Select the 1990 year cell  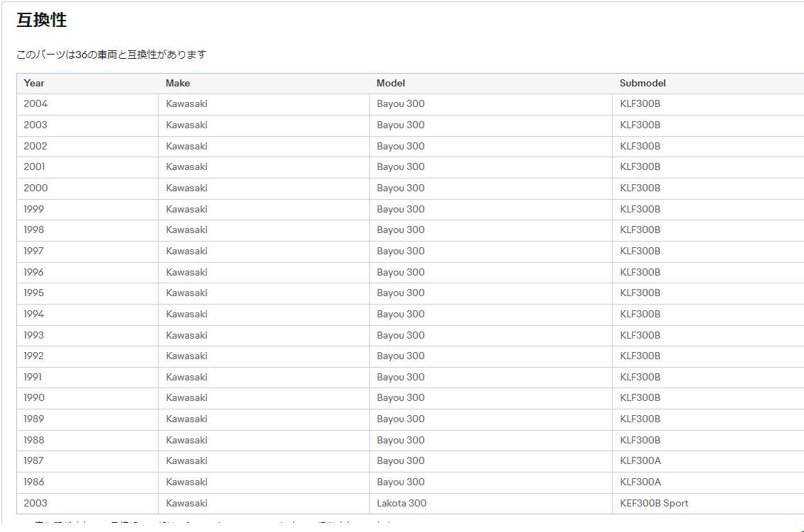pos(34,397)
